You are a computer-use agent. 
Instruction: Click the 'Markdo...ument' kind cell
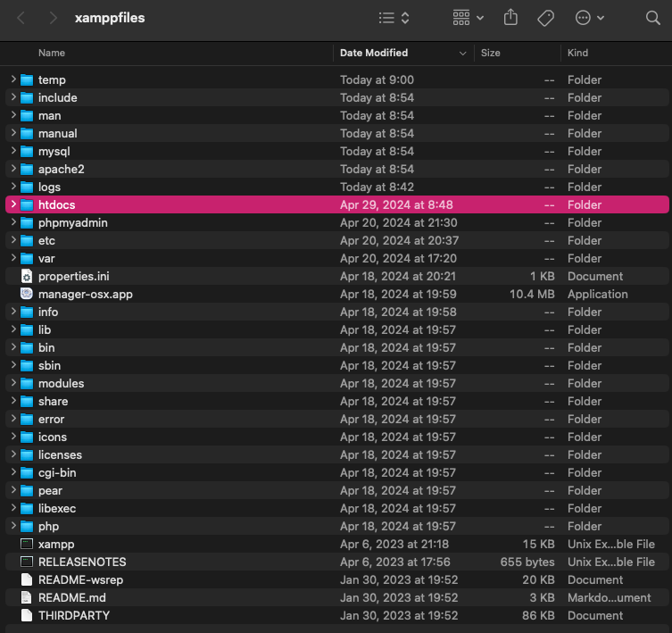tap(609, 597)
